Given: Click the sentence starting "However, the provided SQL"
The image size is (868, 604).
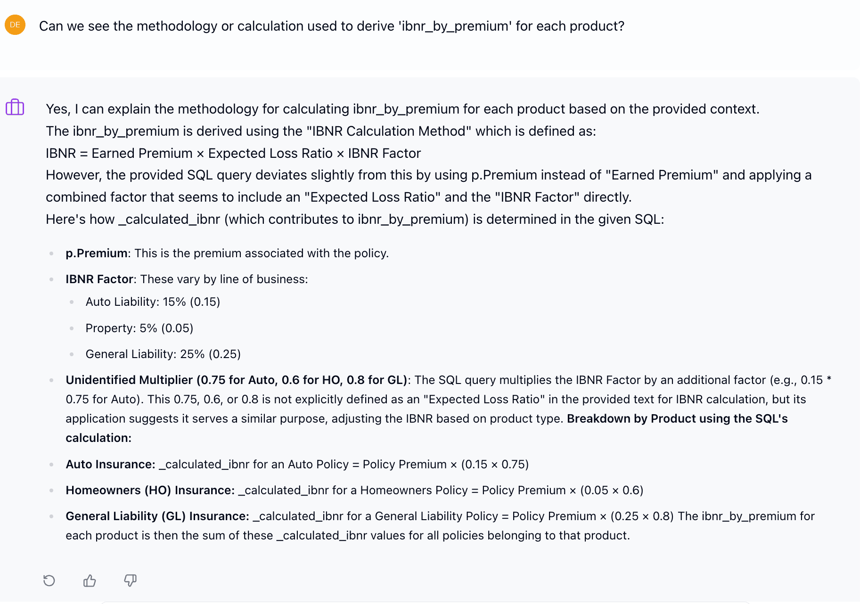Looking at the screenshot, I should tap(428, 175).
